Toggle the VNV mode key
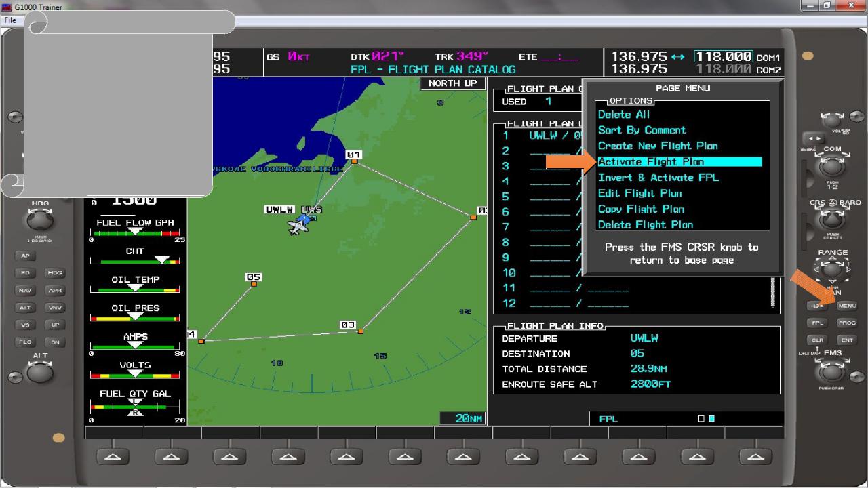The image size is (868, 488). coord(54,308)
